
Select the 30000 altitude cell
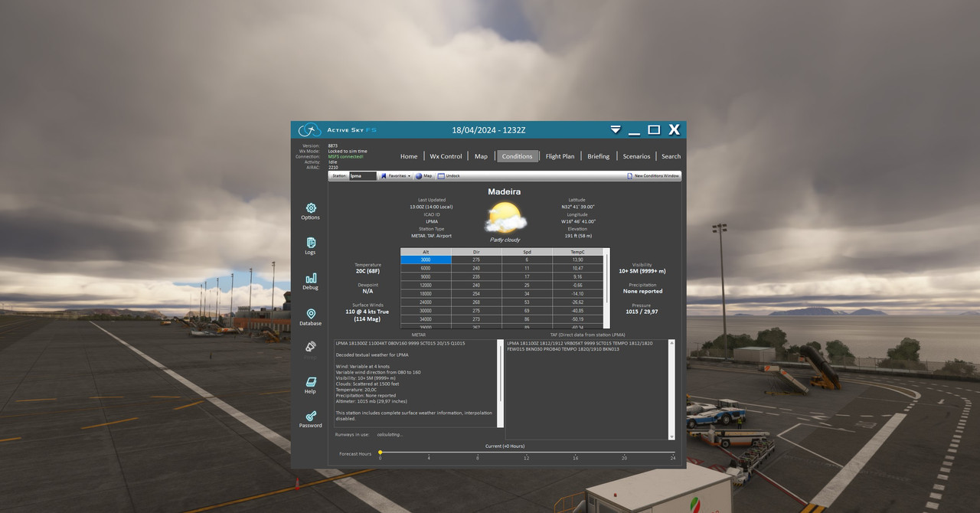pyautogui.click(x=426, y=310)
